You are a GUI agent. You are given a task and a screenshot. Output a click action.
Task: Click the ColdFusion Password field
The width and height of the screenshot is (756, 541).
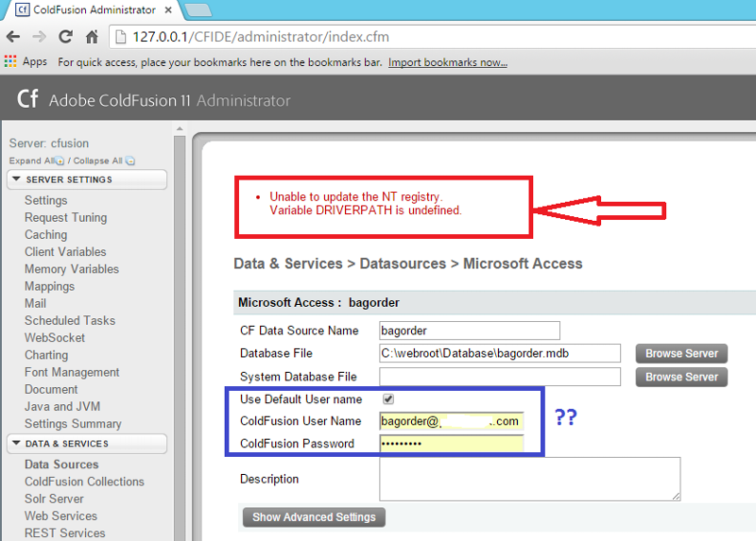[x=452, y=443]
